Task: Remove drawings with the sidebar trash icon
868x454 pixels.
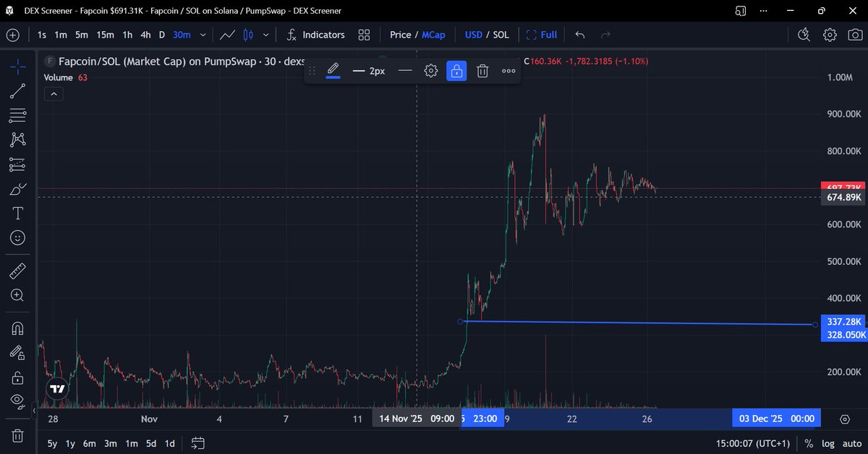Action: (17, 435)
